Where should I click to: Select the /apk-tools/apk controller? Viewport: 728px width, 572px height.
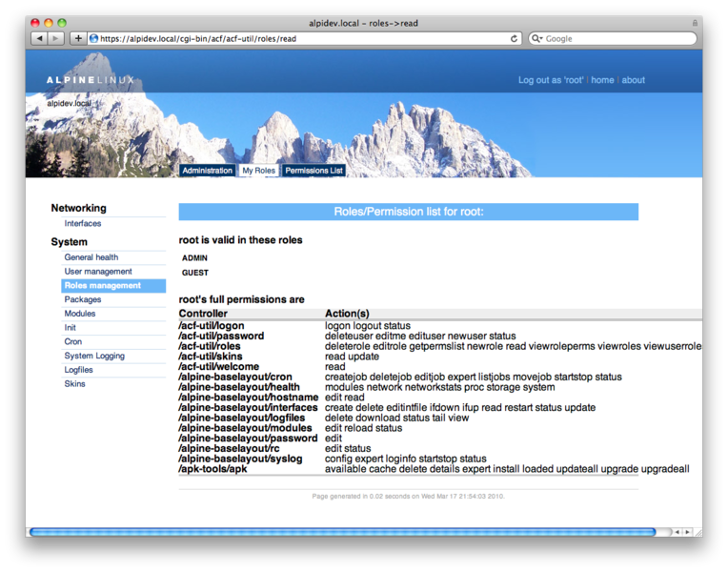coord(212,469)
